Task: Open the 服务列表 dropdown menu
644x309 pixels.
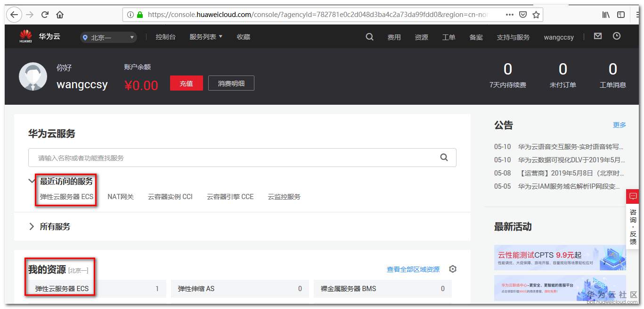Action: coord(206,37)
